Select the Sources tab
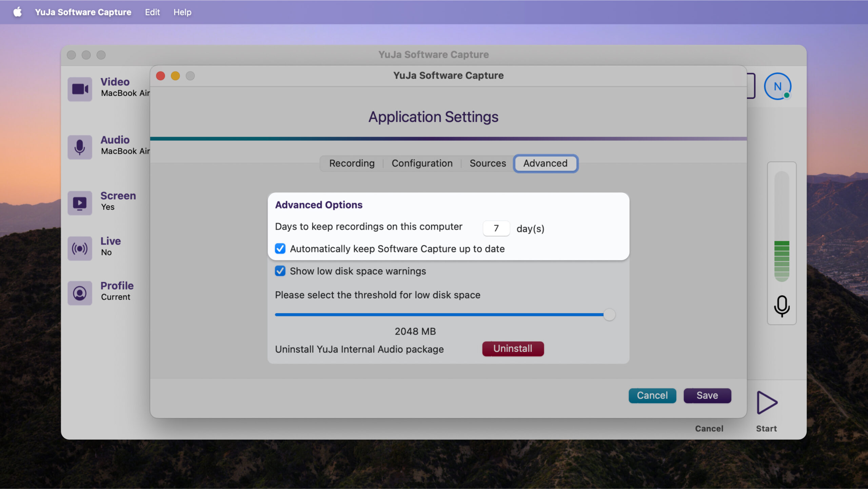 [488, 164]
